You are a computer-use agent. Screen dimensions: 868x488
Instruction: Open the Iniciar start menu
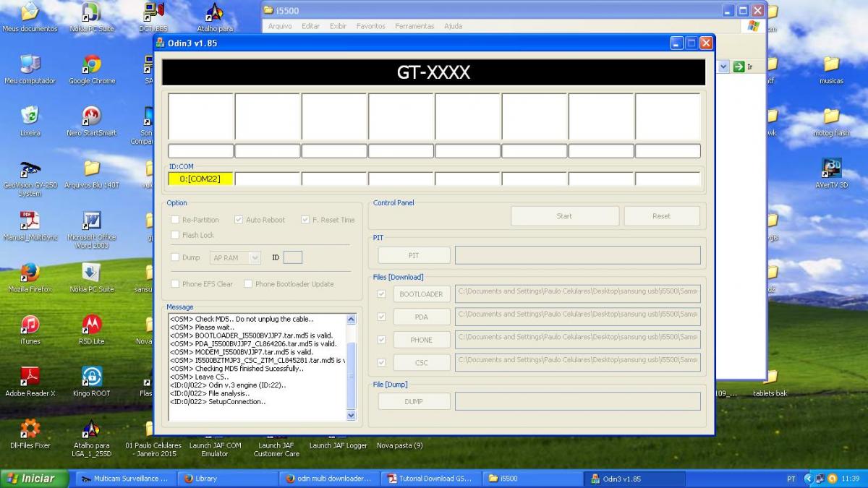point(35,479)
